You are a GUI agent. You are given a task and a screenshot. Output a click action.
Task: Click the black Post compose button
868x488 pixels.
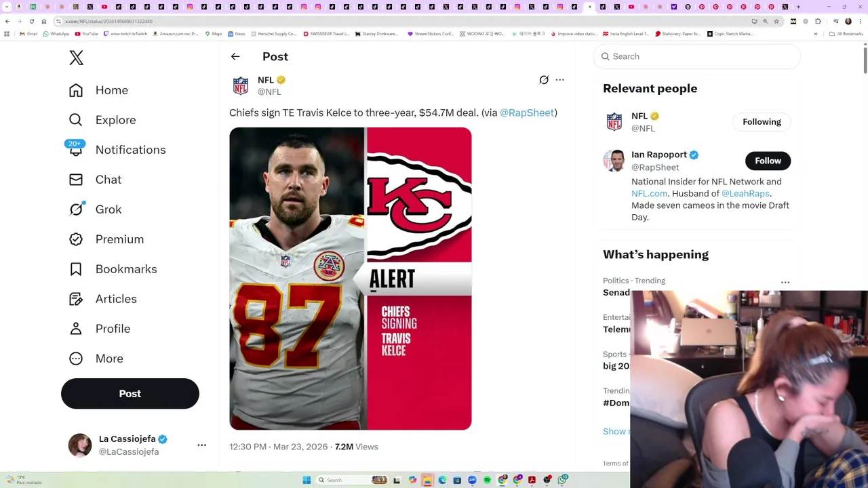(130, 394)
